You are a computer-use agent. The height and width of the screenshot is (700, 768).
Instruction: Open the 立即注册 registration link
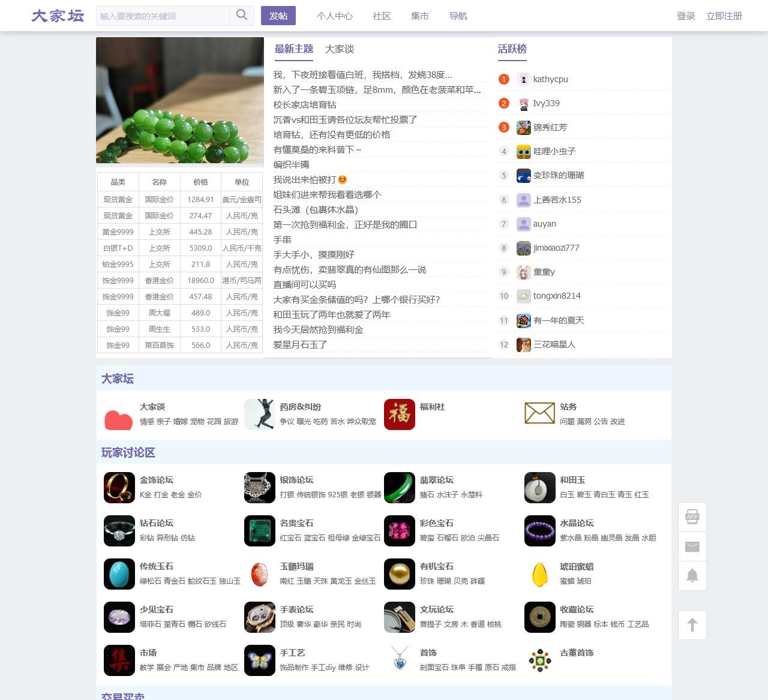pyautogui.click(x=724, y=16)
